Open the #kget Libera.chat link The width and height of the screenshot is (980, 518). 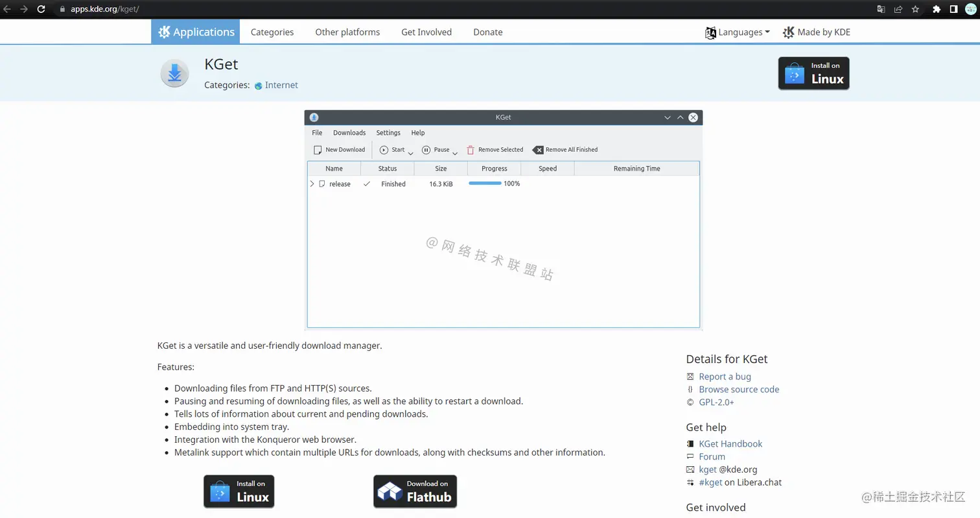pyautogui.click(x=710, y=482)
